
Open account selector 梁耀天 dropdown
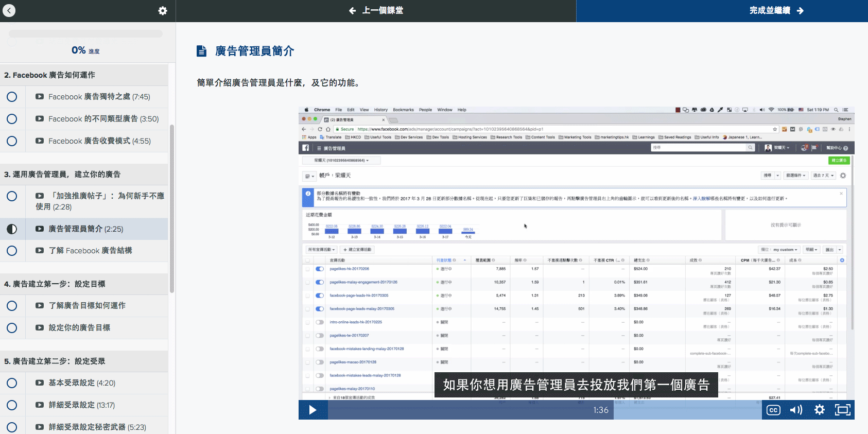pyautogui.click(x=341, y=161)
